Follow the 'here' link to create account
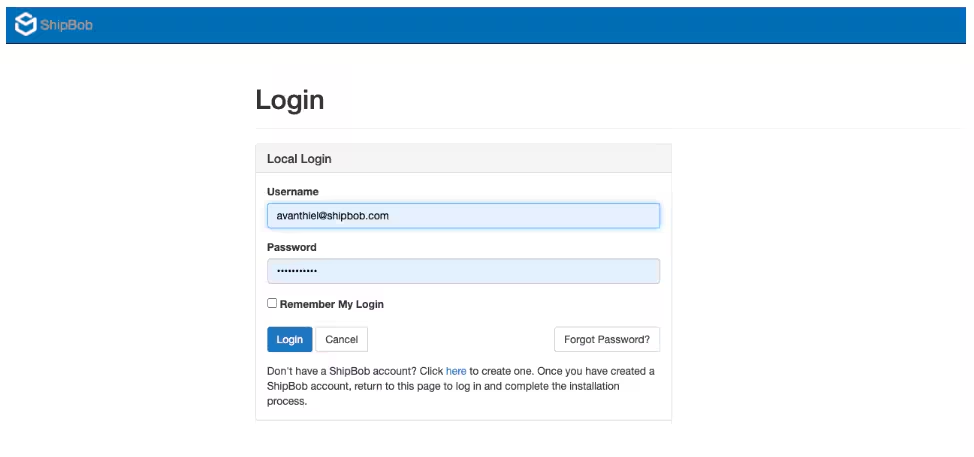The height and width of the screenshot is (457, 974). point(456,371)
